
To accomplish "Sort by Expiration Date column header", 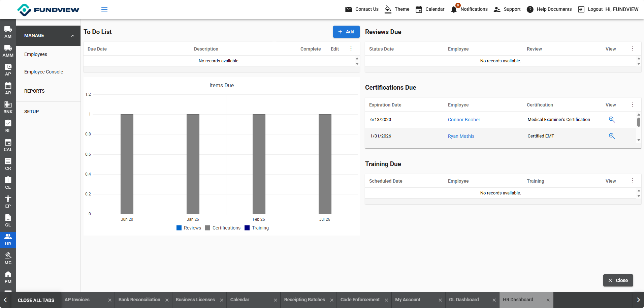I will tap(385, 105).
